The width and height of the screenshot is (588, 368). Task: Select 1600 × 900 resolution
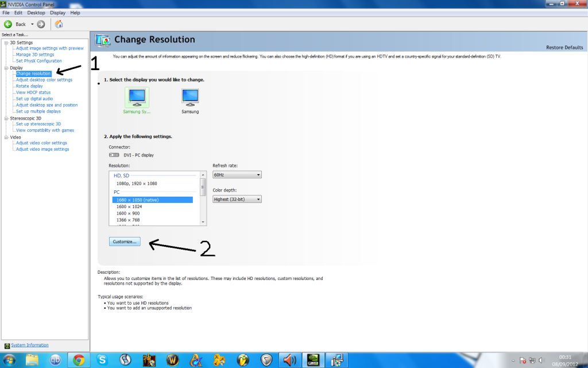[128, 213]
